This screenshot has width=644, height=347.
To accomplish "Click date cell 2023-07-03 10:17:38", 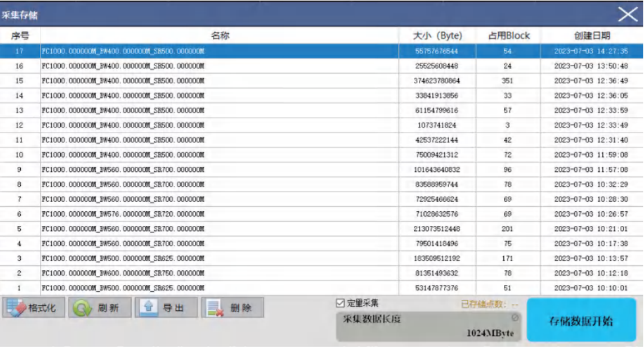I will (x=591, y=243).
